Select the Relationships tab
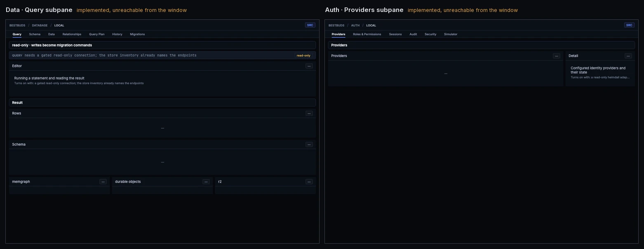This screenshot has width=644, height=249. point(72,34)
